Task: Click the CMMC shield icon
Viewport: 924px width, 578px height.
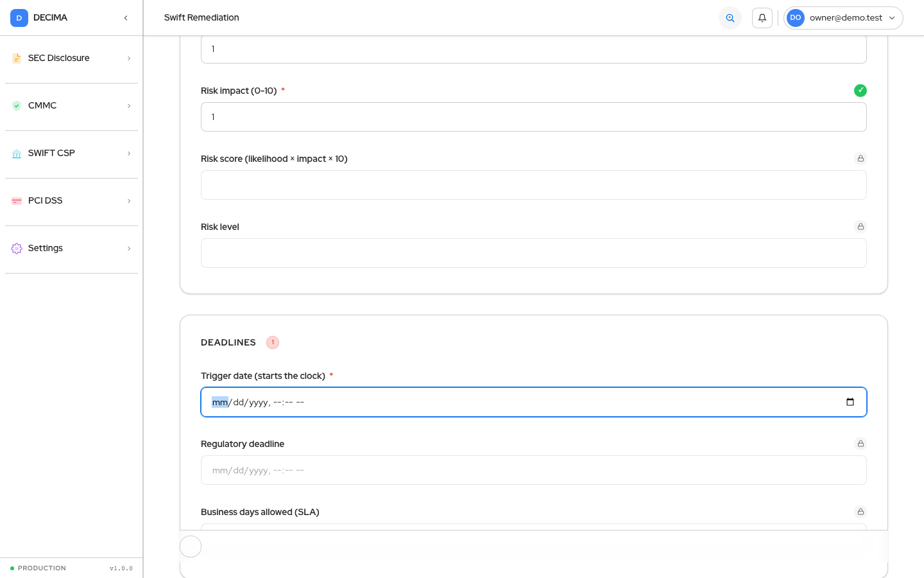Action: point(17,106)
